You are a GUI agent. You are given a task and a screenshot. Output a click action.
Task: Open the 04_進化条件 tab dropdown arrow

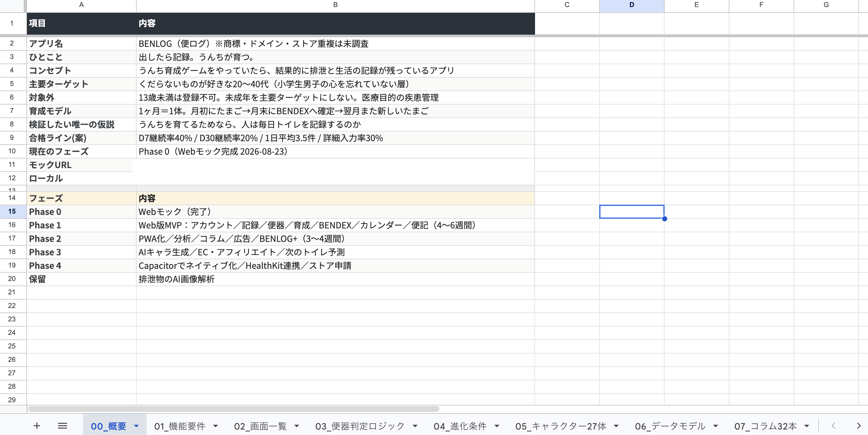(497, 426)
